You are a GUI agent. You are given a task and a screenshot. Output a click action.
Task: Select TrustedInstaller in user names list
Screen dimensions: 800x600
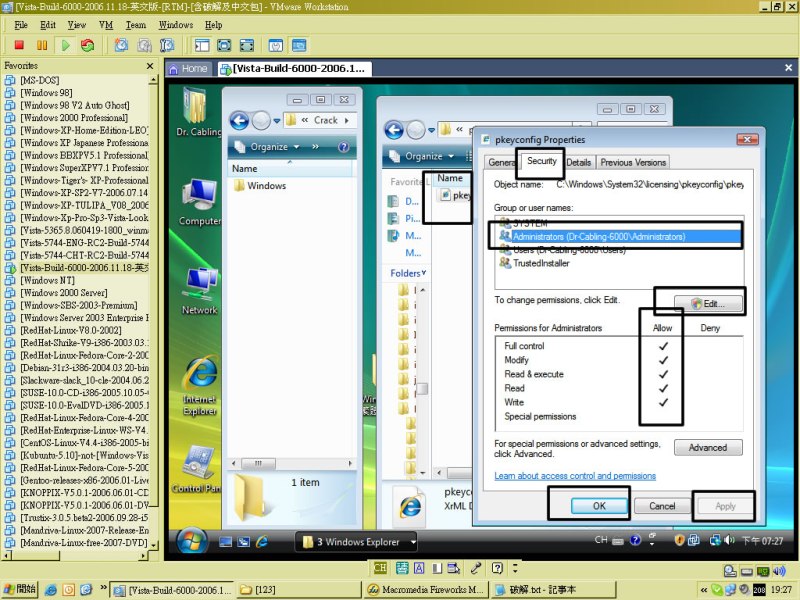534,263
